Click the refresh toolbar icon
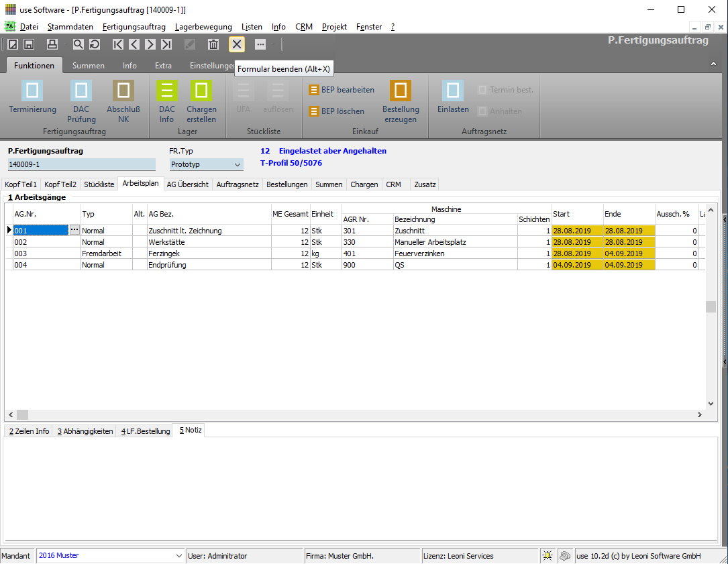 tap(94, 44)
